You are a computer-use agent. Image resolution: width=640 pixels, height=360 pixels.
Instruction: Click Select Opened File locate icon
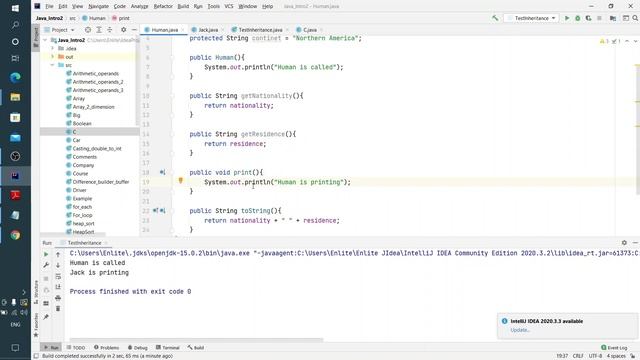click(x=88, y=30)
